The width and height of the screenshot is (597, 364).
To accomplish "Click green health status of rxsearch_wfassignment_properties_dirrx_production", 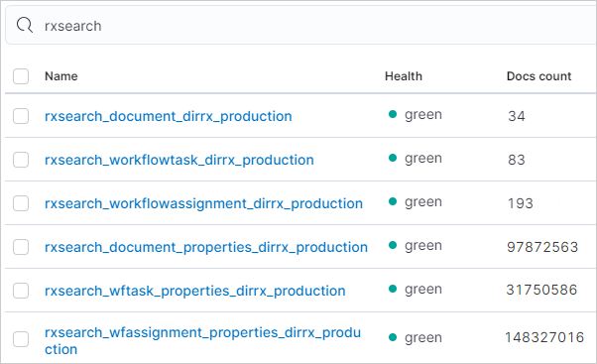I will (x=416, y=338).
